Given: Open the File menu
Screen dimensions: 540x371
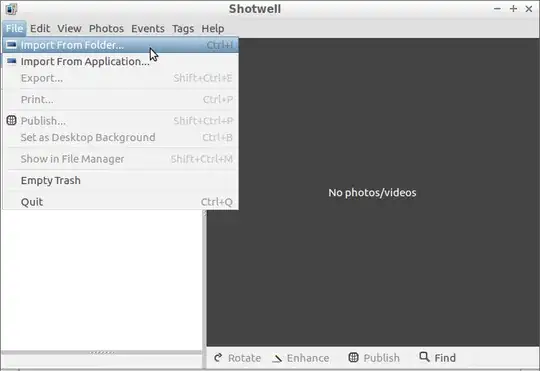Looking at the screenshot, I should tap(14, 29).
